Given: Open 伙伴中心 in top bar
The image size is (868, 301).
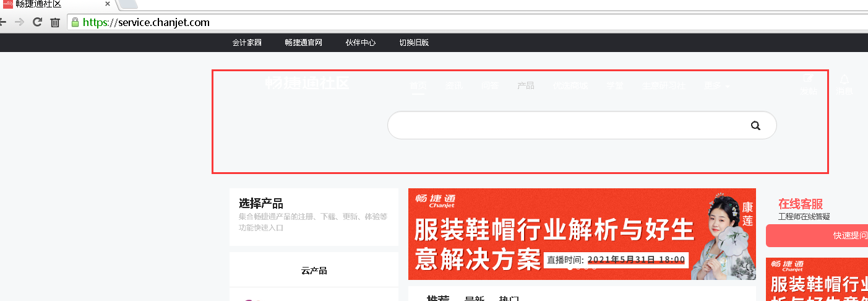Looking at the screenshot, I should tap(361, 43).
